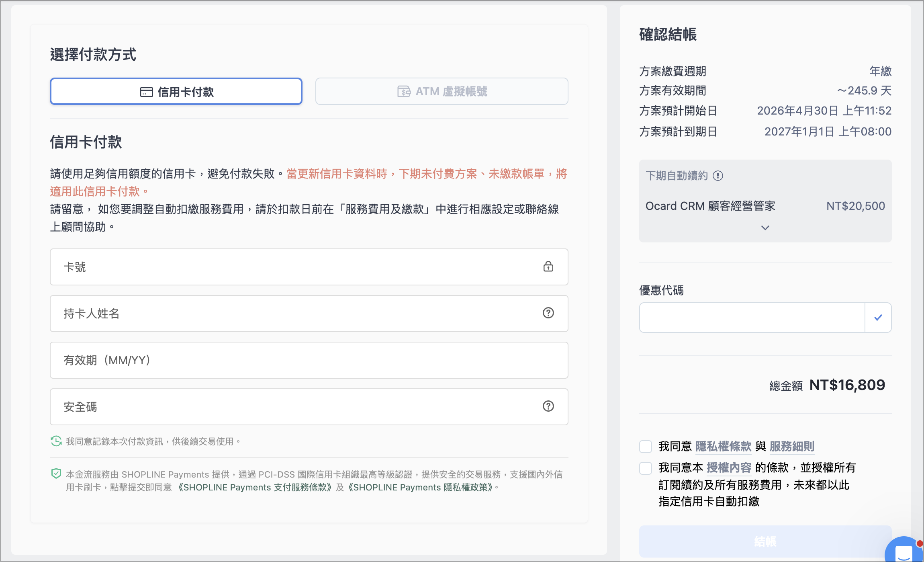This screenshot has height=562, width=924.
Task: Open the 授權內容 link
Action: [x=729, y=468]
